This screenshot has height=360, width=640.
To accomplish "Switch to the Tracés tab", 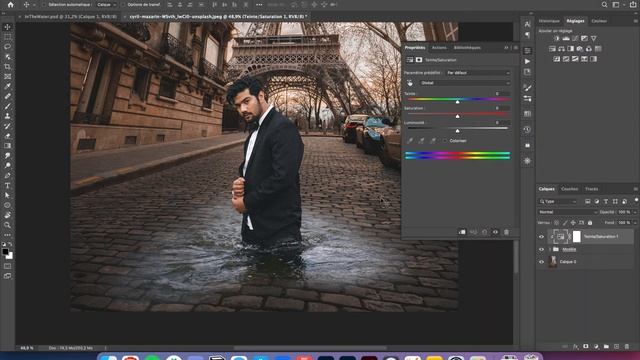I will tap(591, 189).
